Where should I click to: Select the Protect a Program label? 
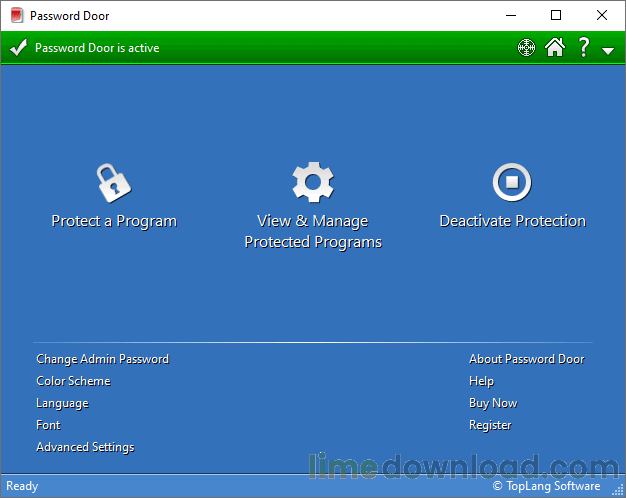[x=114, y=221]
